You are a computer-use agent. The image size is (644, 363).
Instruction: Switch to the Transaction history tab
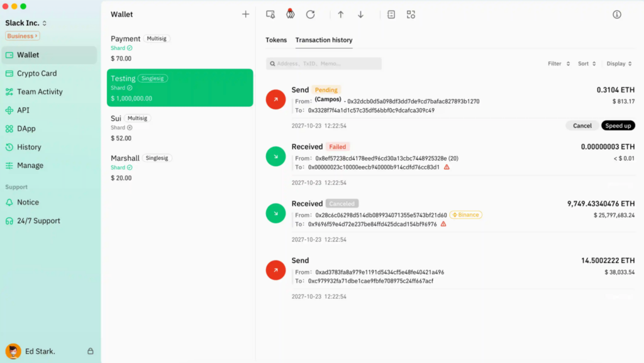[324, 40]
